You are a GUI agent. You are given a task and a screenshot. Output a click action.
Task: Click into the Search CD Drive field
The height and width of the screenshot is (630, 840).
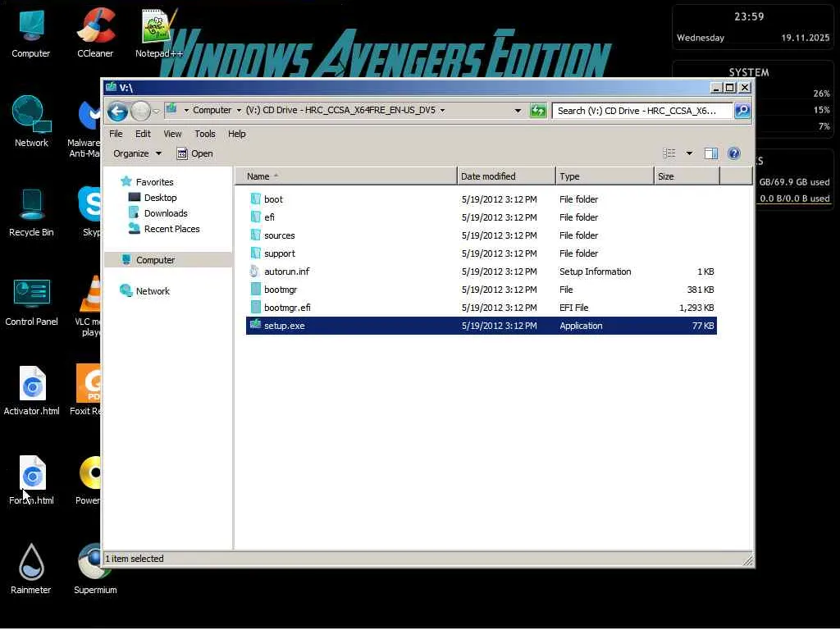coord(641,111)
